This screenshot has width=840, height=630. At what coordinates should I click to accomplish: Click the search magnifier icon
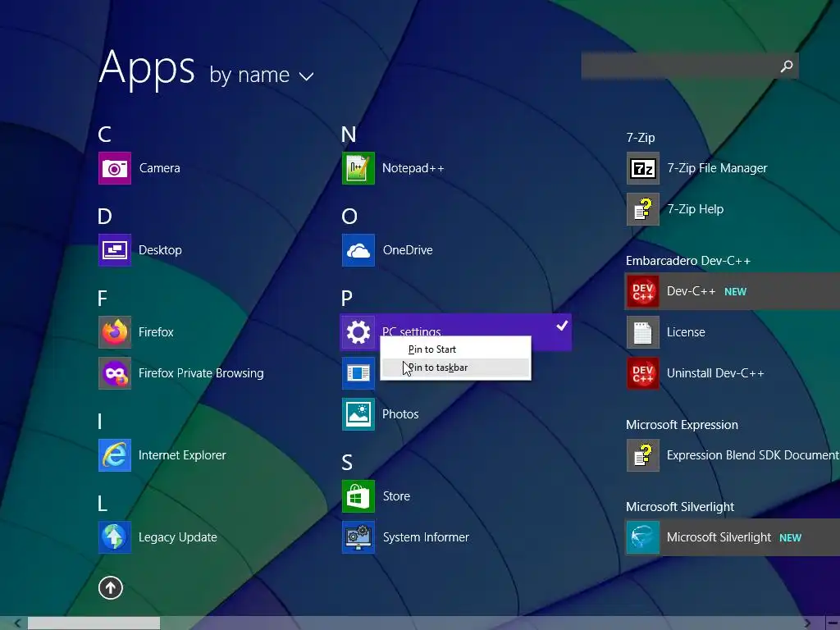[787, 66]
